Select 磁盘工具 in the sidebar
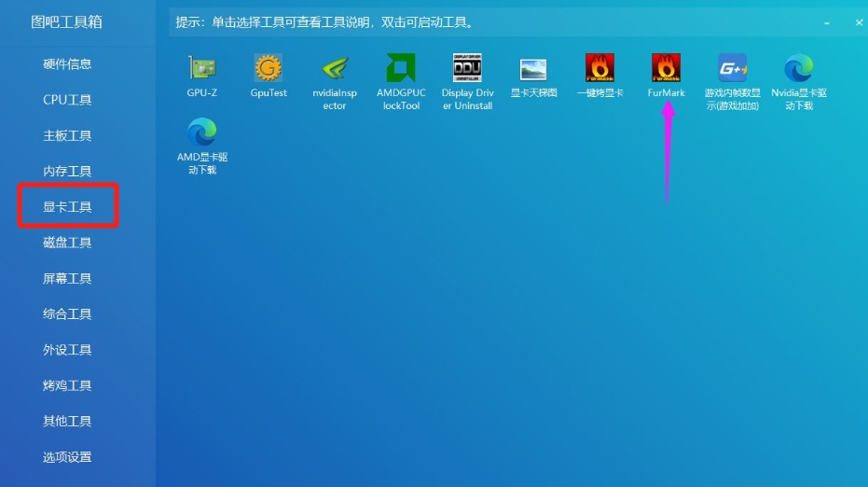The height and width of the screenshot is (487, 868). (x=67, y=243)
